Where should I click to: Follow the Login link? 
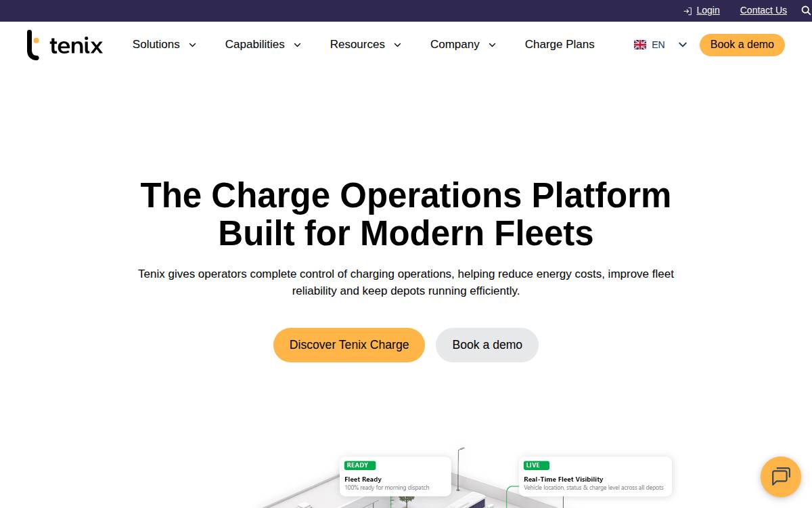point(708,10)
